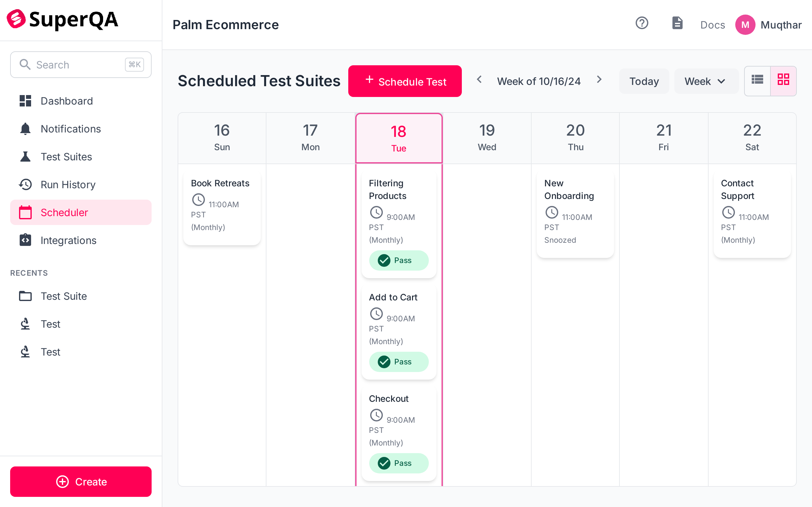The image size is (812, 507).
Task: Click the Schedule Test button
Action: (x=405, y=81)
